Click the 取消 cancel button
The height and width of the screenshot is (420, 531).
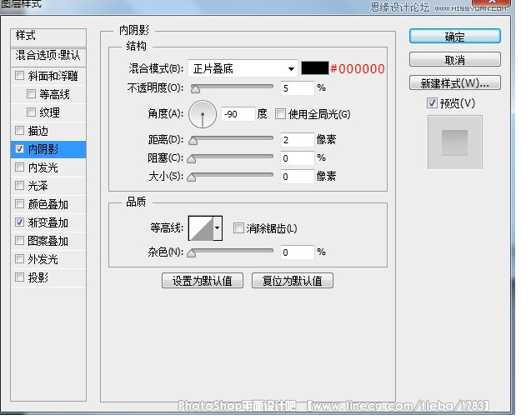[x=454, y=60]
